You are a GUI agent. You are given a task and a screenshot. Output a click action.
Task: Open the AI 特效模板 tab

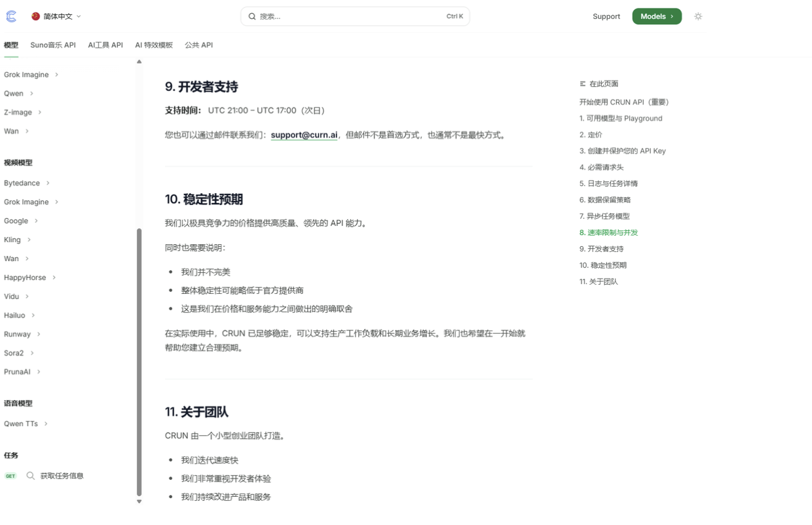[x=154, y=45]
